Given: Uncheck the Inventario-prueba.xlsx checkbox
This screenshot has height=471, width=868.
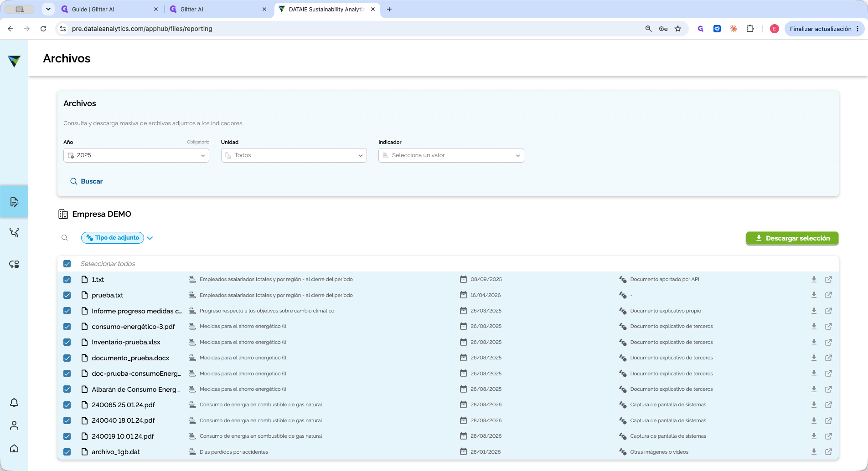Looking at the screenshot, I should [x=67, y=342].
